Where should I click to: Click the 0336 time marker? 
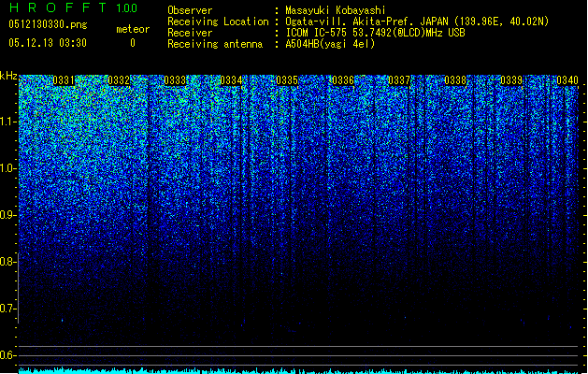pyautogui.click(x=343, y=80)
